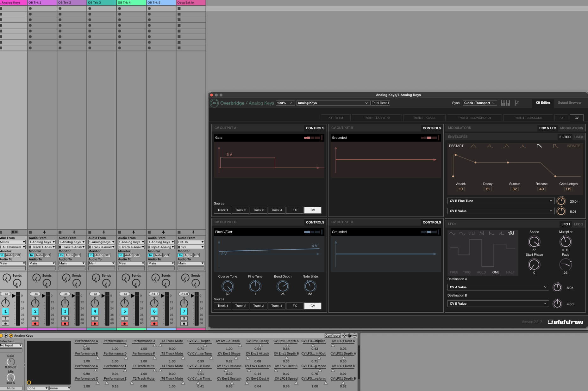
Task: Toggle record arm on track 6
Action: click(154, 324)
